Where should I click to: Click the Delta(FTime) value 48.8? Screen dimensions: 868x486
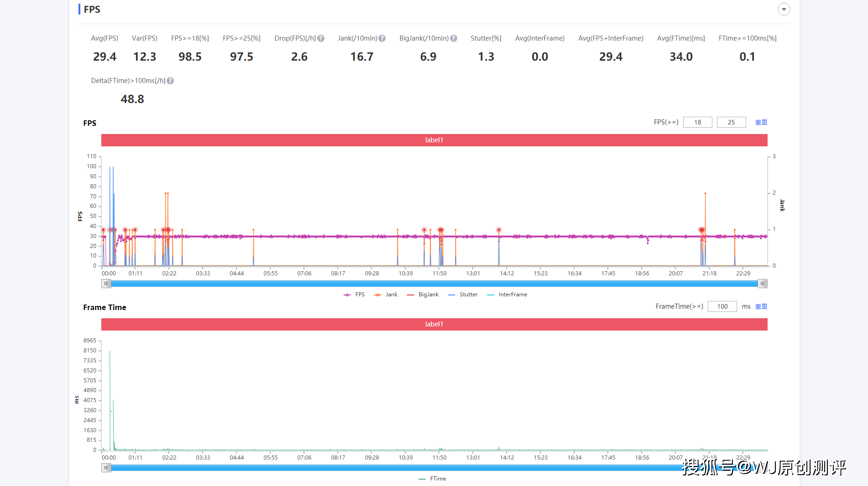click(x=132, y=99)
